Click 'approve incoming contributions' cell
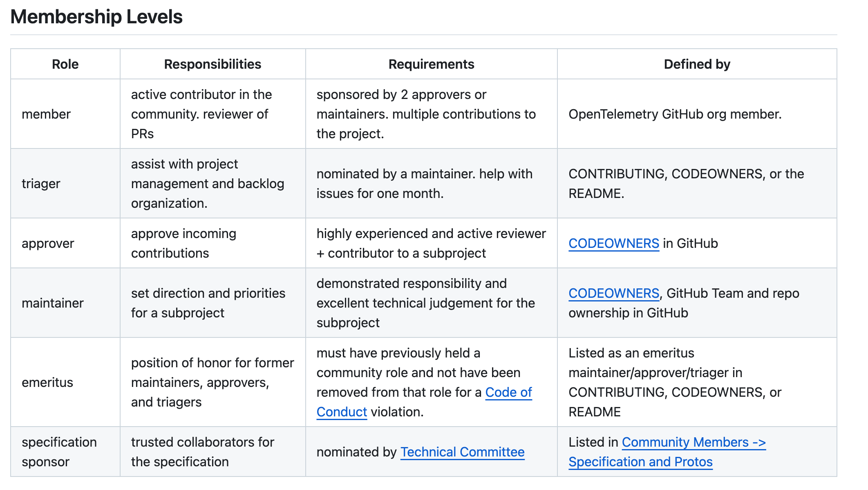The width and height of the screenshot is (868, 490). 213,243
